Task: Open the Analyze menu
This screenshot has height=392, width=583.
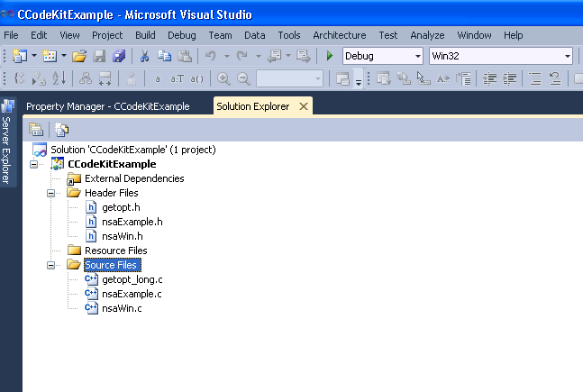Action: click(427, 35)
